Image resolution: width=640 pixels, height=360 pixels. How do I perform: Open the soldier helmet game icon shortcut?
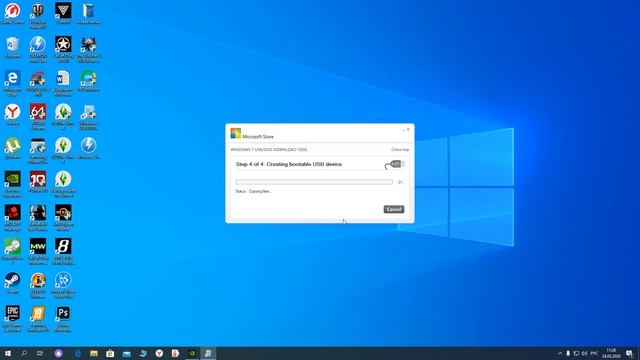pos(38,217)
